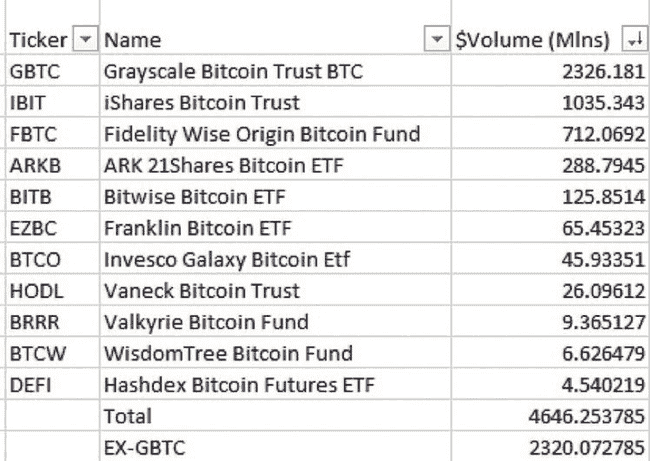Screen dimensions: 650x461
Task: Open the $Volume column sort dropdown
Action: pos(632,40)
